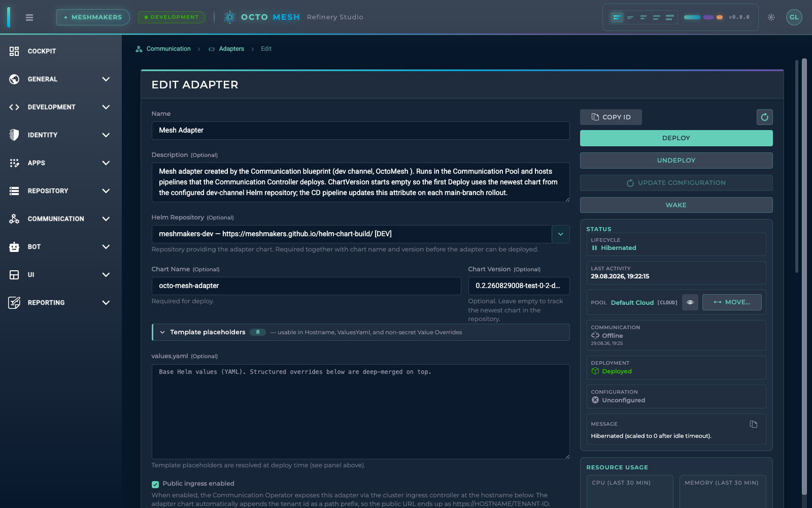The height and width of the screenshot is (508, 812).
Task: Open the Helm Repository dropdown arrow
Action: [x=560, y=234]
